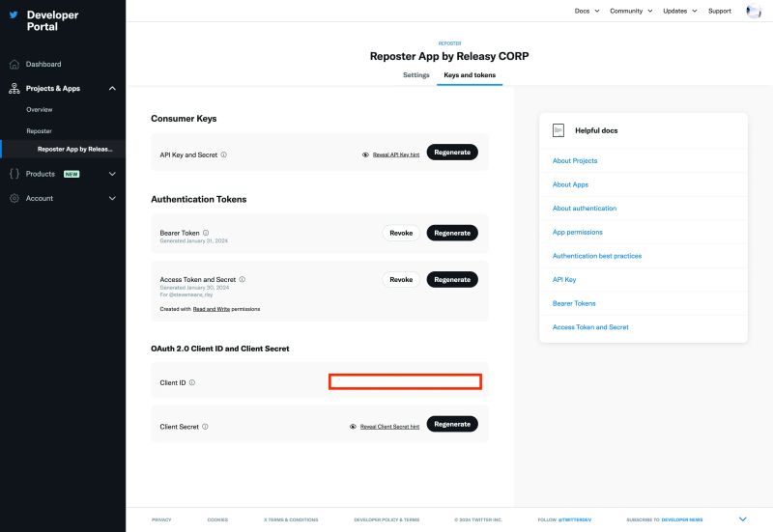Select the Reposter project in sidebar
This screenshot has width=773, height=532.
pos(39,131)
